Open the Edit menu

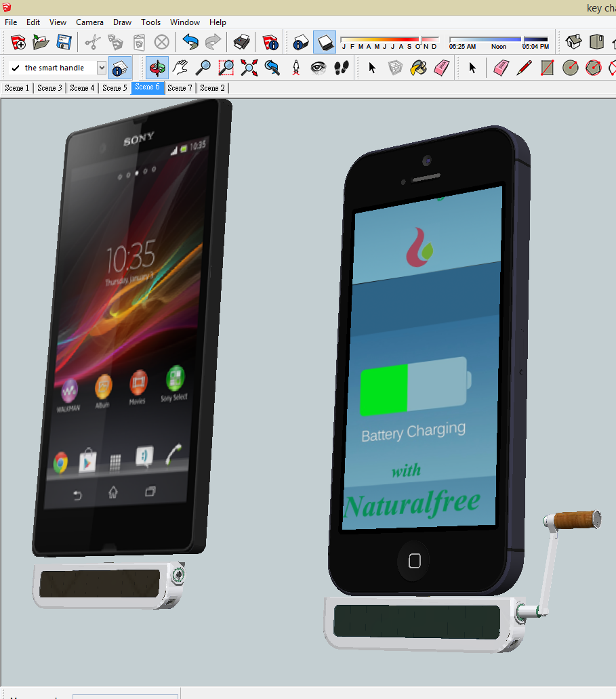[x=33, y=22]
